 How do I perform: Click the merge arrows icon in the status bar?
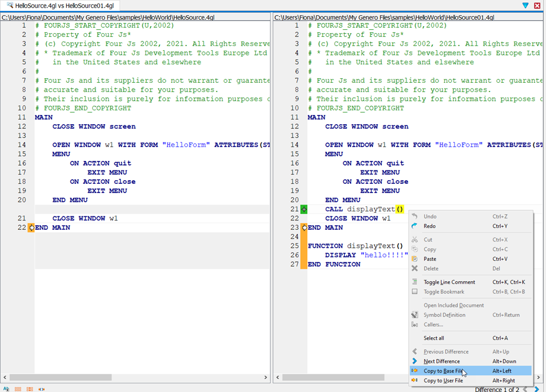[x=41, y=388]
